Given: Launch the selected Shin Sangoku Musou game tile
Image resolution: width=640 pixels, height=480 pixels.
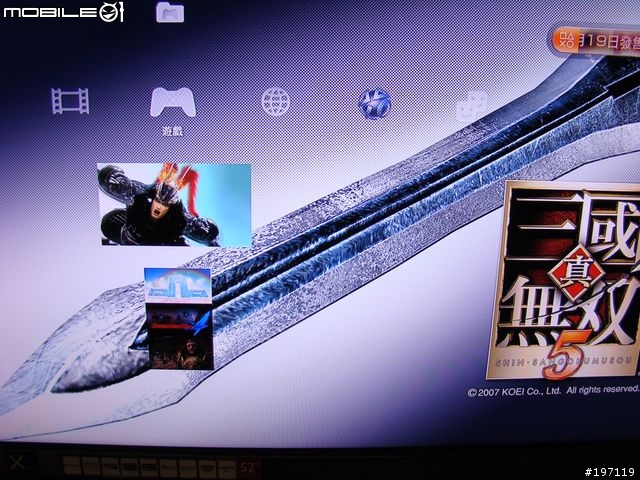Looking at the screenshot, I should pos(175,204).
